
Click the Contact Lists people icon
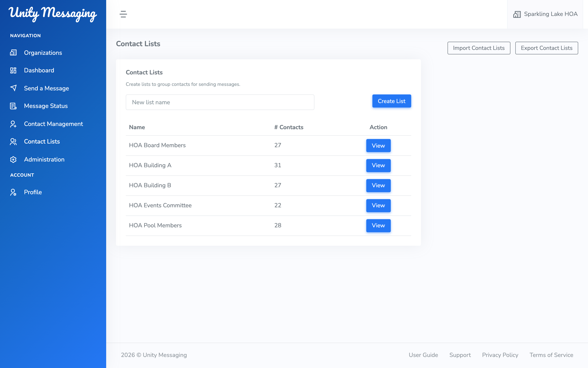(x=13, y=142)
